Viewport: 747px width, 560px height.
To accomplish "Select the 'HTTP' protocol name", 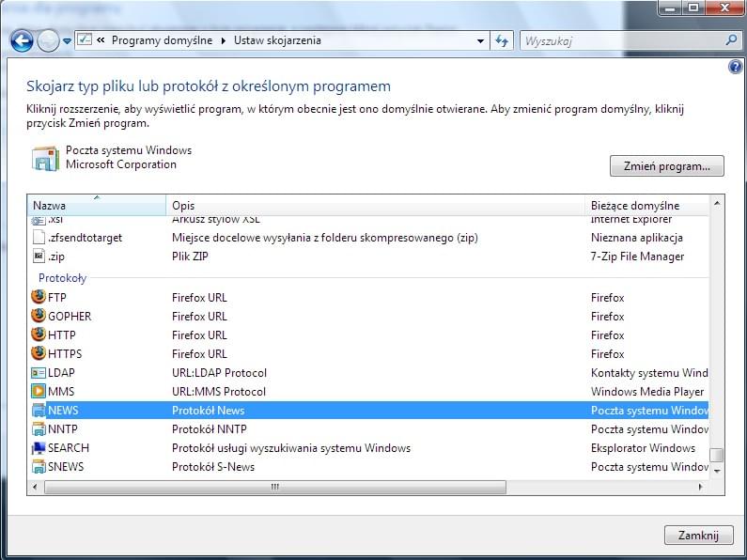I will pos(62,335).
